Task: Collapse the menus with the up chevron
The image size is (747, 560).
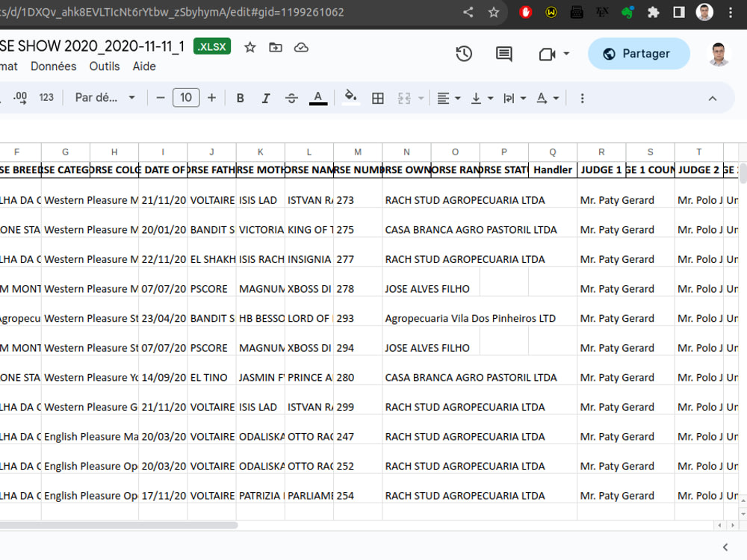Action: 713,99
